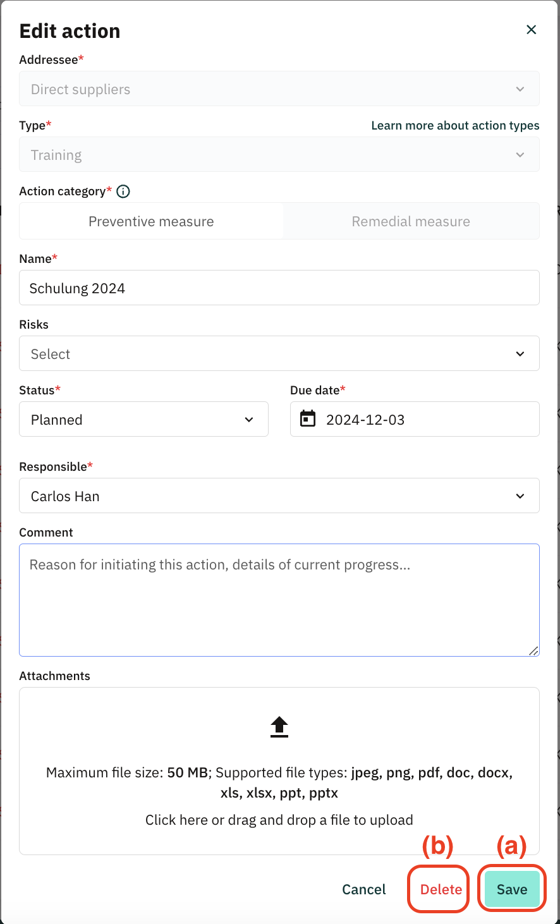Click the upload arrow icon in Attachments
Image resolution: width=560 pixels, height=924 pixels.
tap(279, 727)
